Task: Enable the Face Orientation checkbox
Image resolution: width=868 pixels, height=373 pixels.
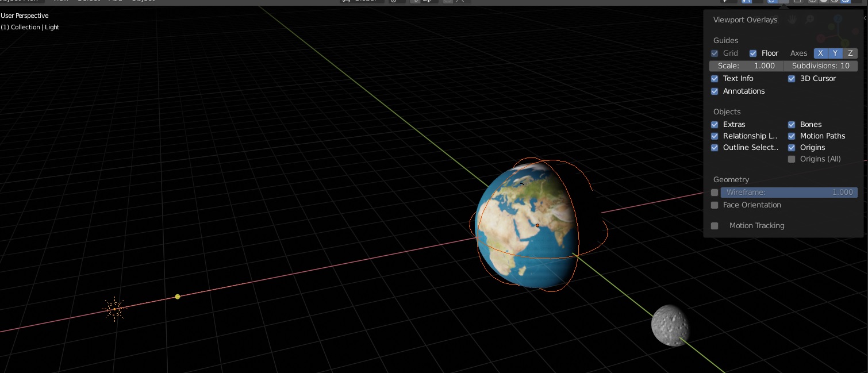Action: [715, 205]
